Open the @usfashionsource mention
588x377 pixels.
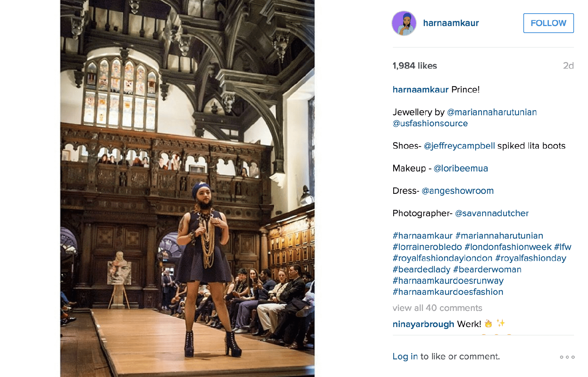(430, 123)
